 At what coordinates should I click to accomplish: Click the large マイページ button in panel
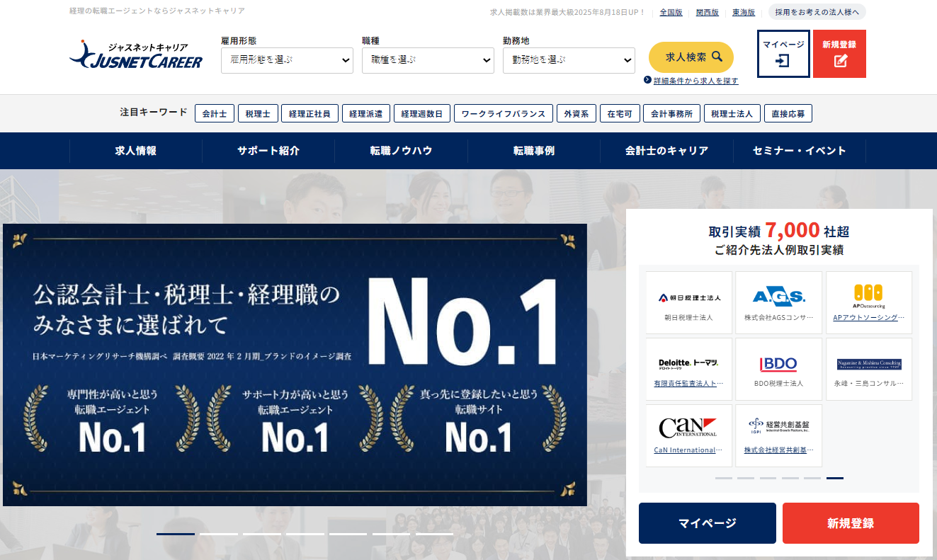tap(708, 523)
